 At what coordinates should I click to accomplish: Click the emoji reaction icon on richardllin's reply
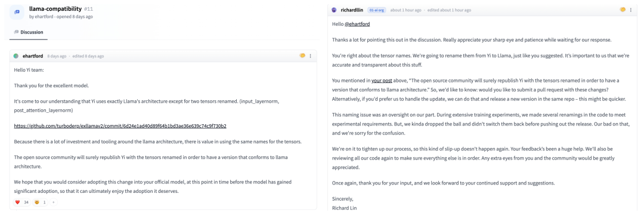tap(623, 10)
